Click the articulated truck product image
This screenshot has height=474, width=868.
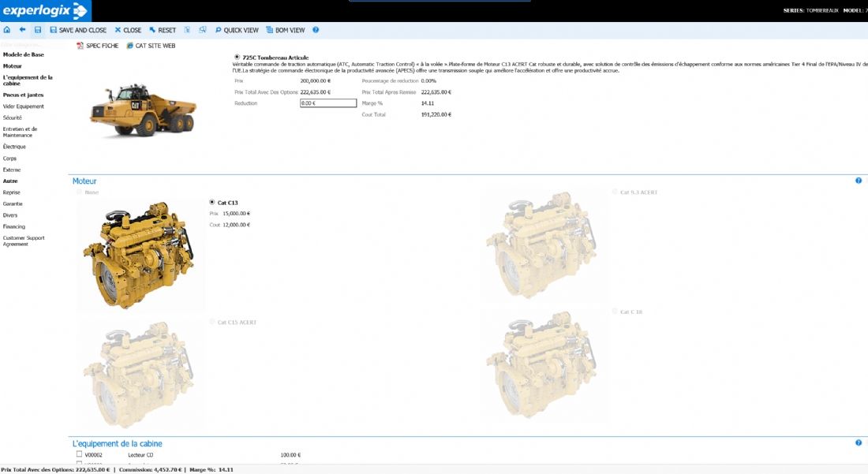[x=144, y=109]
